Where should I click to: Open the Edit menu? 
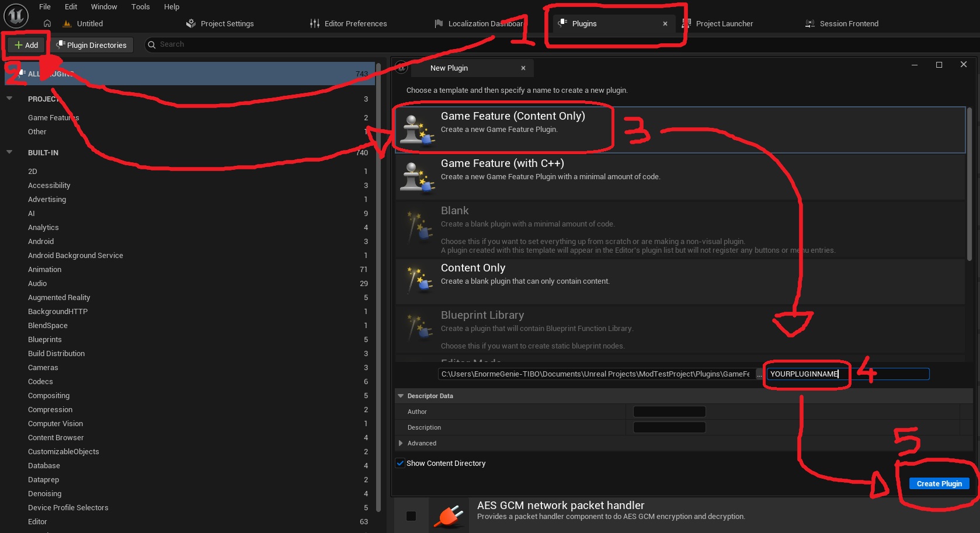[x=71, y=6]
